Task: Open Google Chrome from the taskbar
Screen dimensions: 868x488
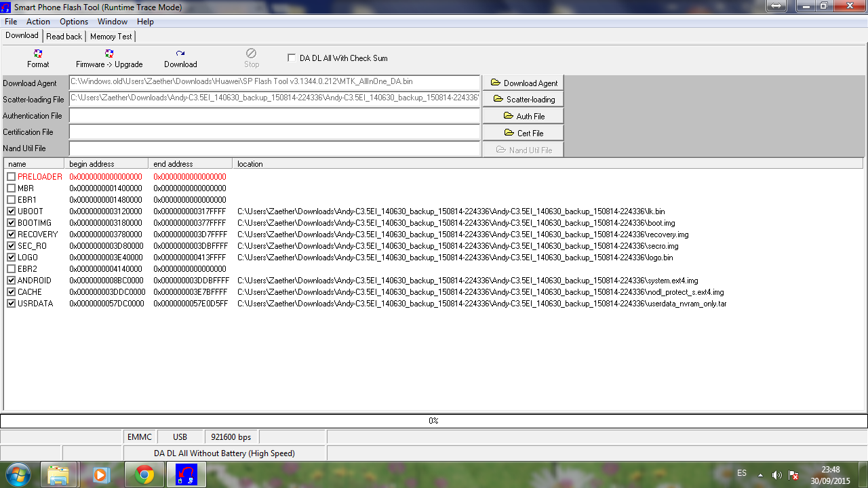Action: (x=144, y=474)
